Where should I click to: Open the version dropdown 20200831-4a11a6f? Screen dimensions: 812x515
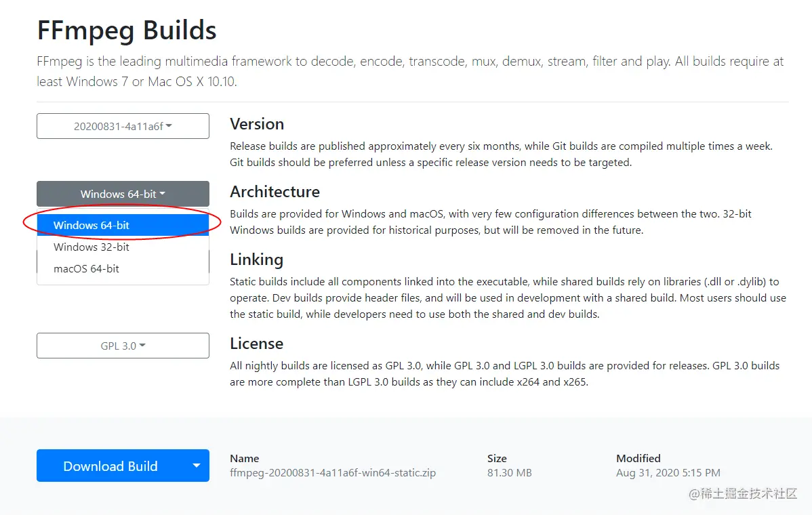[x=123, y=126]
